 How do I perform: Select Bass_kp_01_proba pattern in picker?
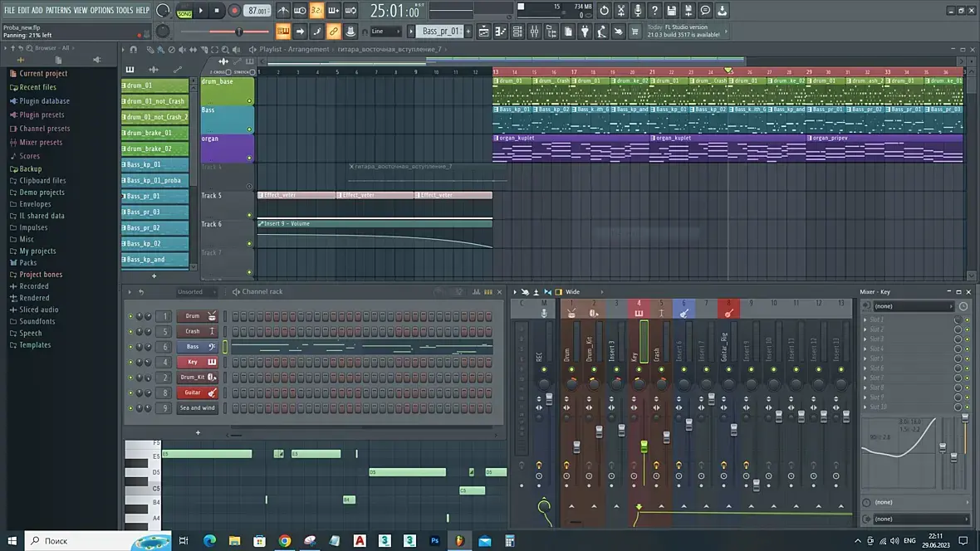pyautogui.click(x=155, y=181)
